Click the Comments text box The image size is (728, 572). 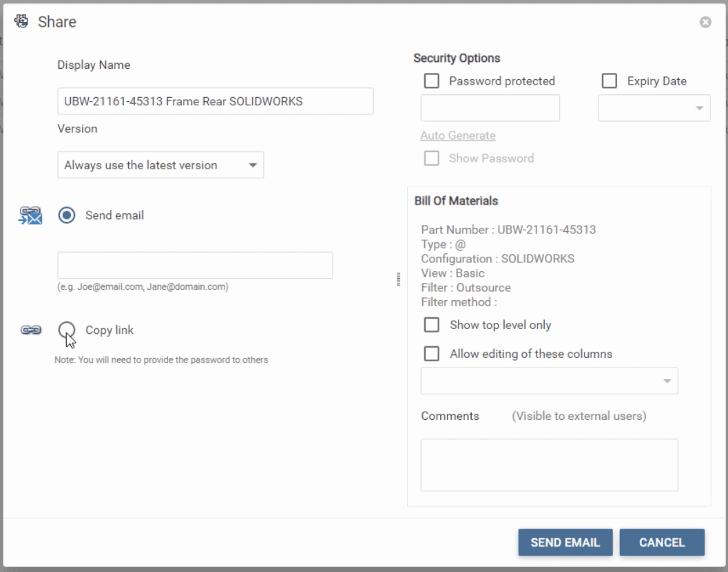click(549, 465)
